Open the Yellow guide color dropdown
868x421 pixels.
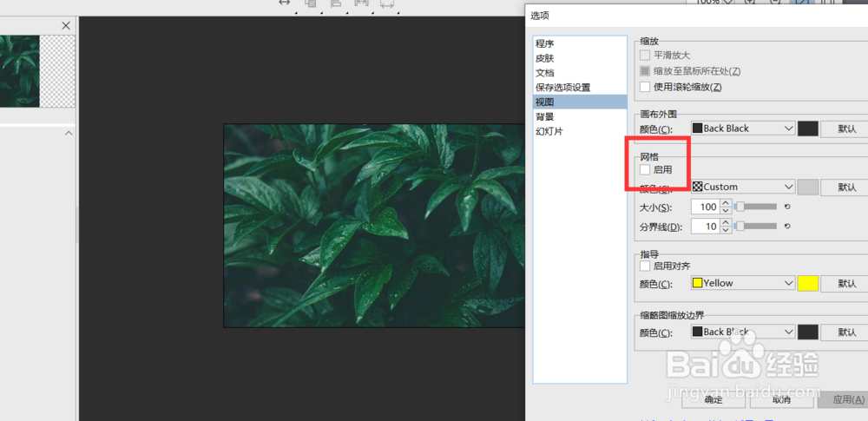point(743,283)
